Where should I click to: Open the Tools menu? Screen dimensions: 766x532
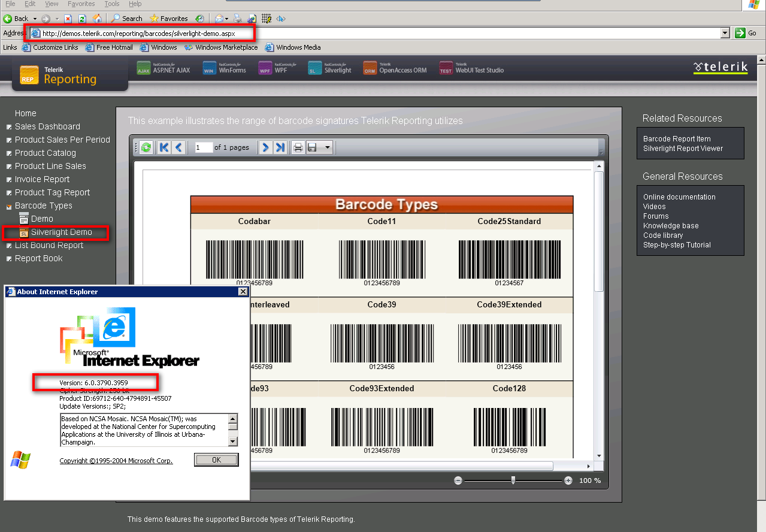[112, 4]
